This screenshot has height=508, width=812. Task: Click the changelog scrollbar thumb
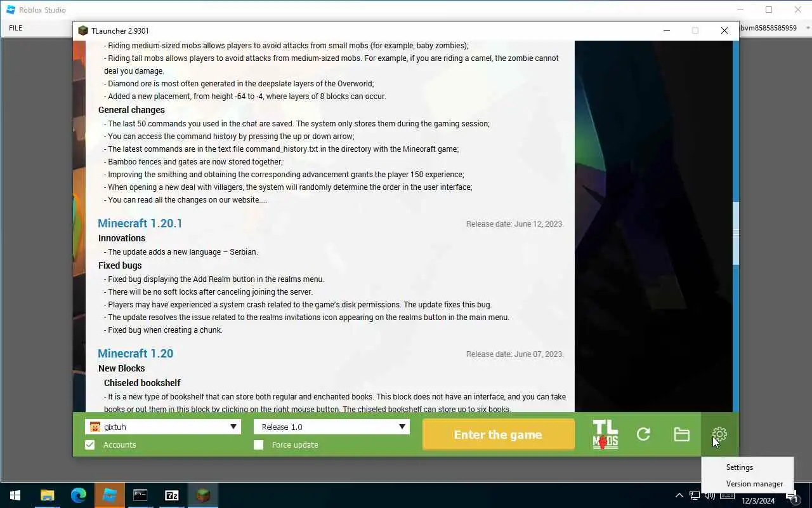click(x=736, y=233)
